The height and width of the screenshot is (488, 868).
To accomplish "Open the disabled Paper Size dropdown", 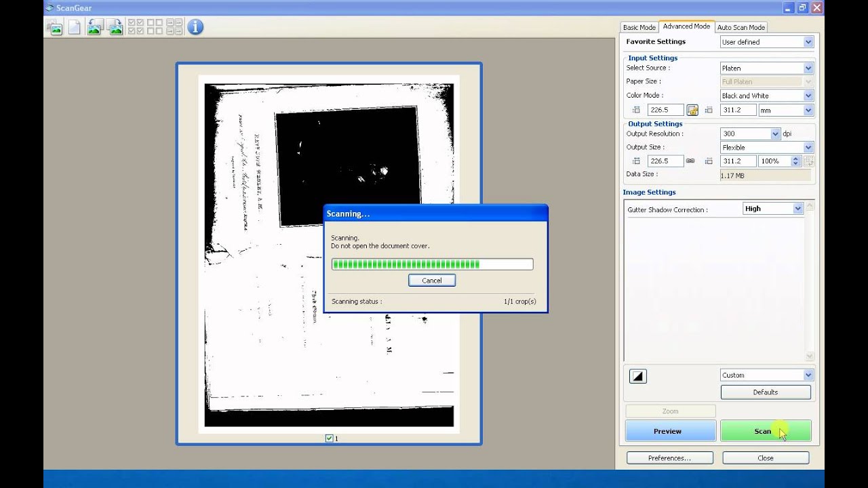I will tap(766, 81).
